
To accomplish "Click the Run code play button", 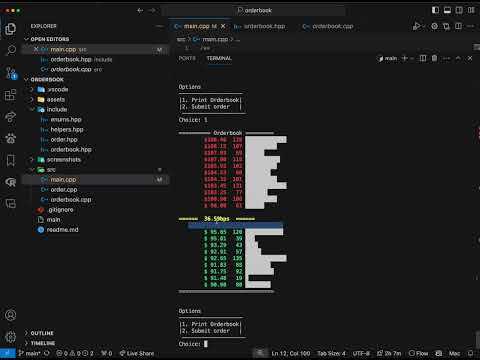I will point(416,26).
